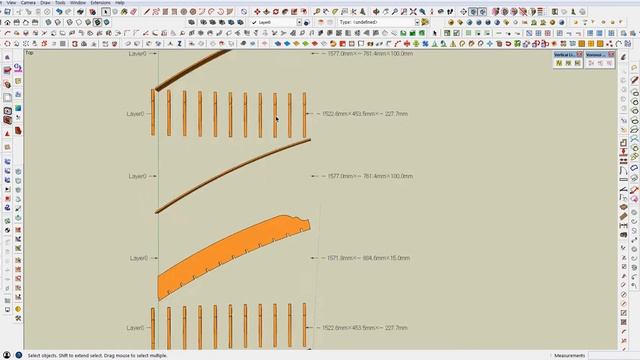Open the Extensions menu

click(x=100, y=2)
